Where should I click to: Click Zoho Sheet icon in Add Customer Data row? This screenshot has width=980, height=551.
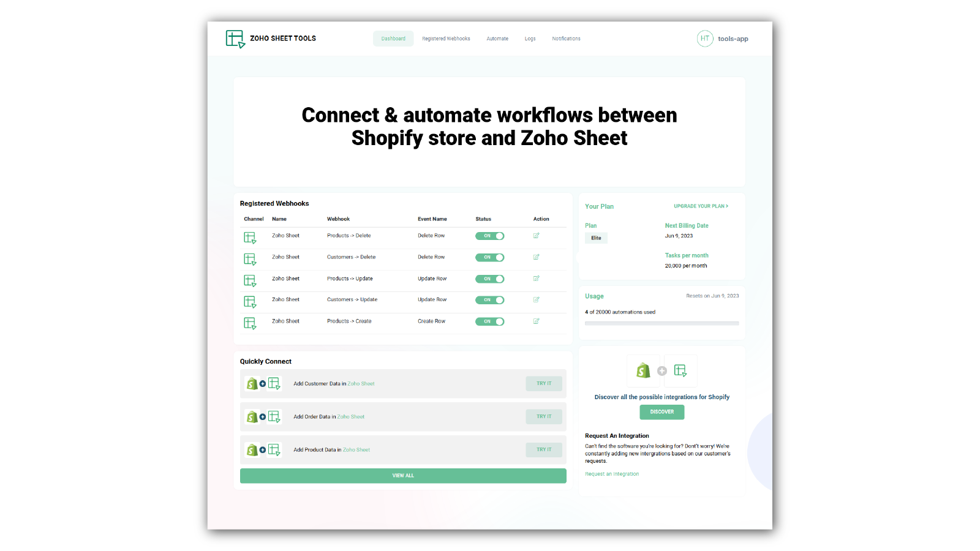pyautogui.click(x=274, y=384)
